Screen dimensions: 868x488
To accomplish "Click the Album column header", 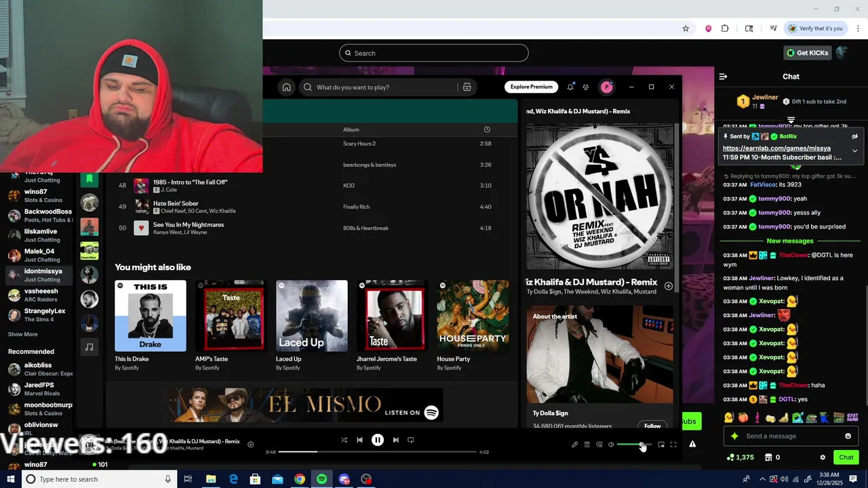I will [x=351, y=129].
